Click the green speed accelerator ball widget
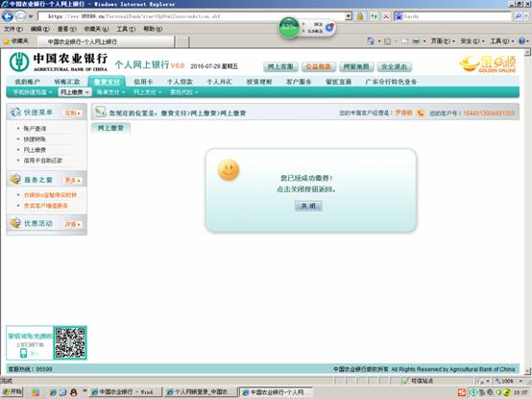The width and height of the screenshot is (532, 399). (x=289, y=28)
